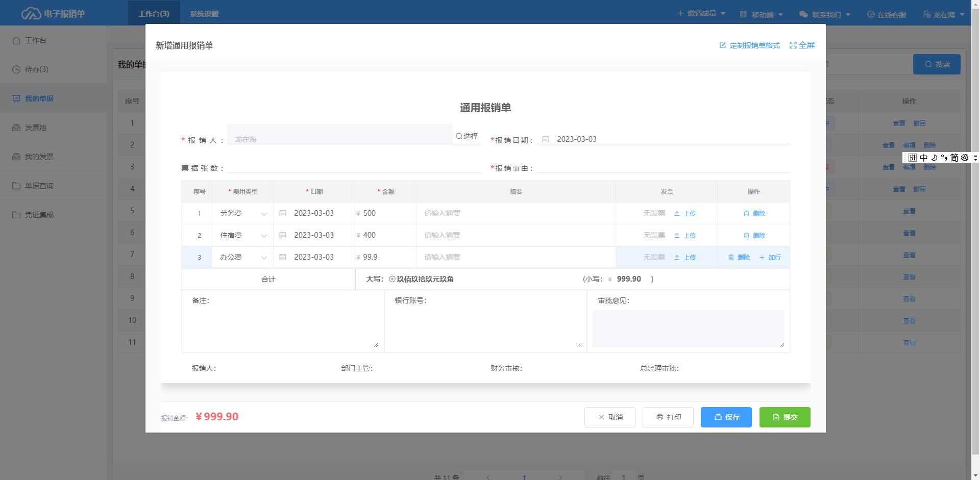Click the magnifier 选择 icon beside 报销人
Image resolution: width=980 pixels, height=480 pixels.
click(459, 136)
